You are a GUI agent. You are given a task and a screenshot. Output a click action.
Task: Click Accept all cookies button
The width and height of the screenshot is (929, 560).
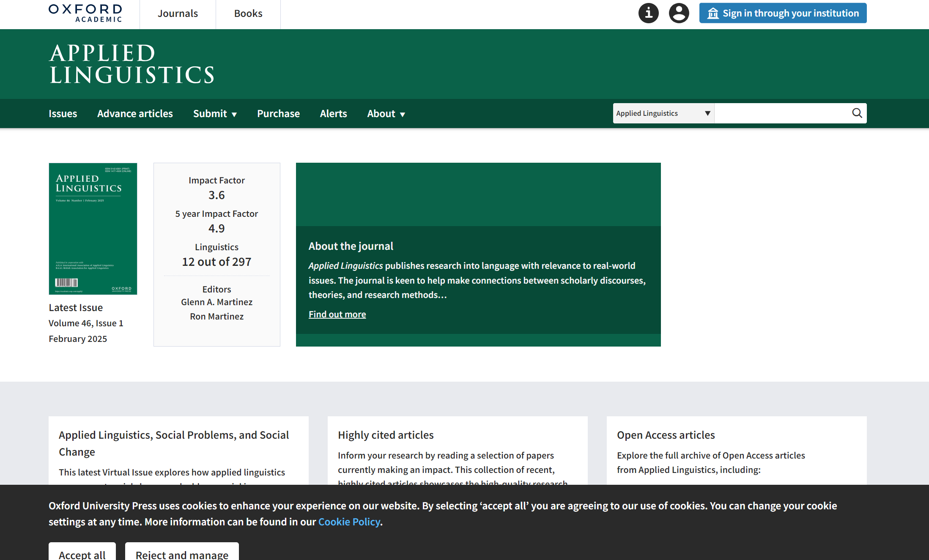pos(82,552)
